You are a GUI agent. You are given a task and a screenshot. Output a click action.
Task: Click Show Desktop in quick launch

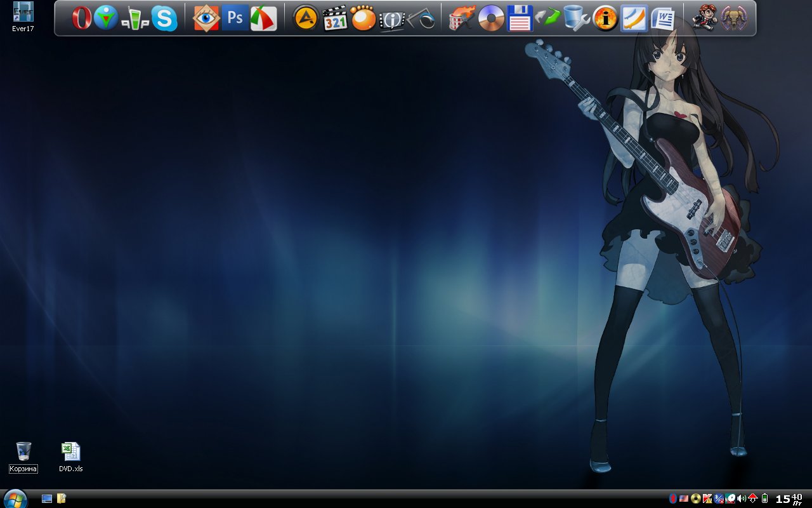pos(47,498)
